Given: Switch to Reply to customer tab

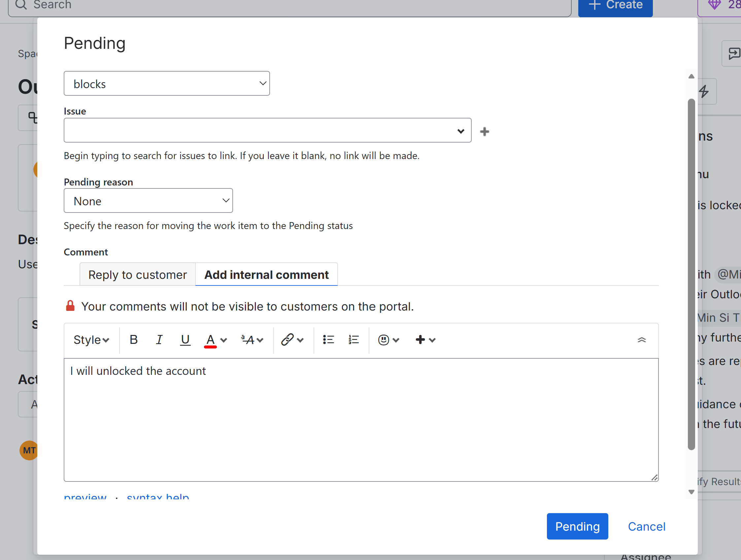Looking at the screenshot, I should point(137,275).
